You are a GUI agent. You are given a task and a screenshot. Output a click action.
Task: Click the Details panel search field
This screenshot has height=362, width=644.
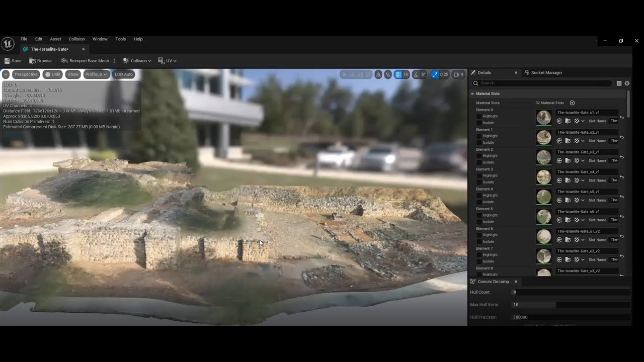541,83
